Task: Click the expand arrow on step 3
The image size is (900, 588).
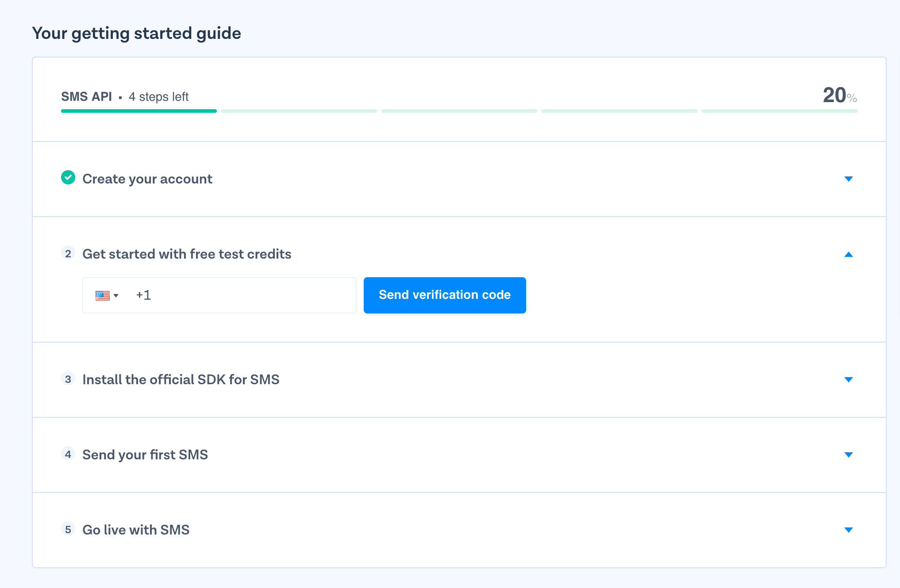Action: [850, 379]
